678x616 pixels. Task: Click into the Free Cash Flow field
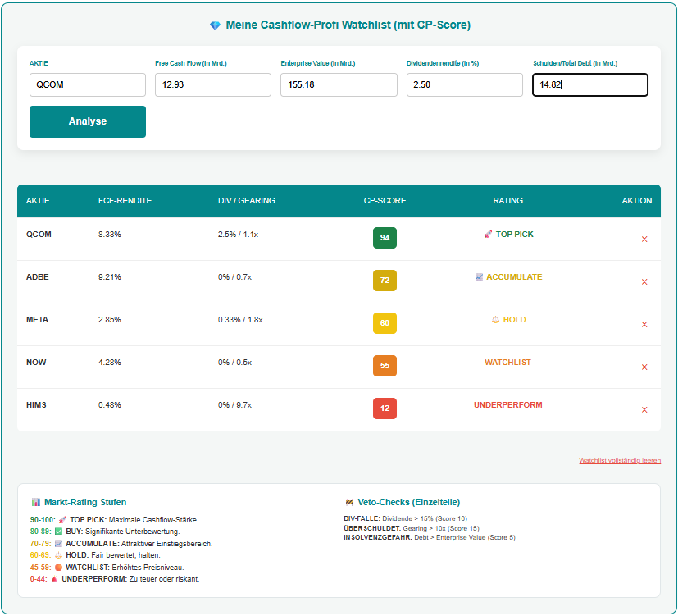coord(212,85)
